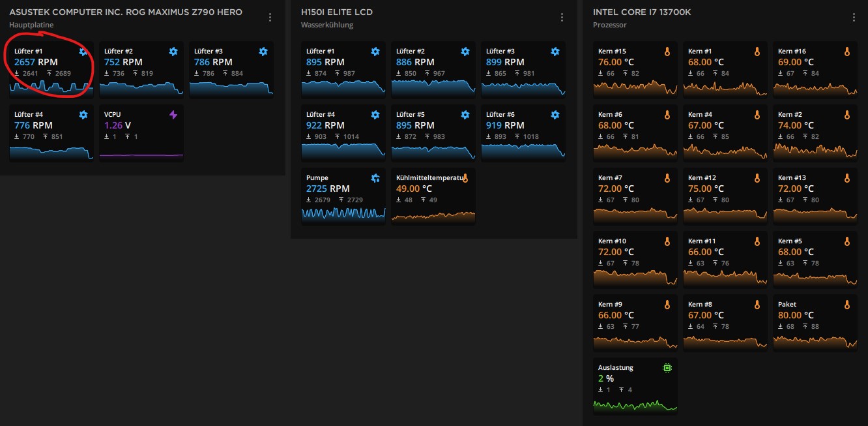Click the fan icon of H150i Lüfter #3

pos(555,52)
